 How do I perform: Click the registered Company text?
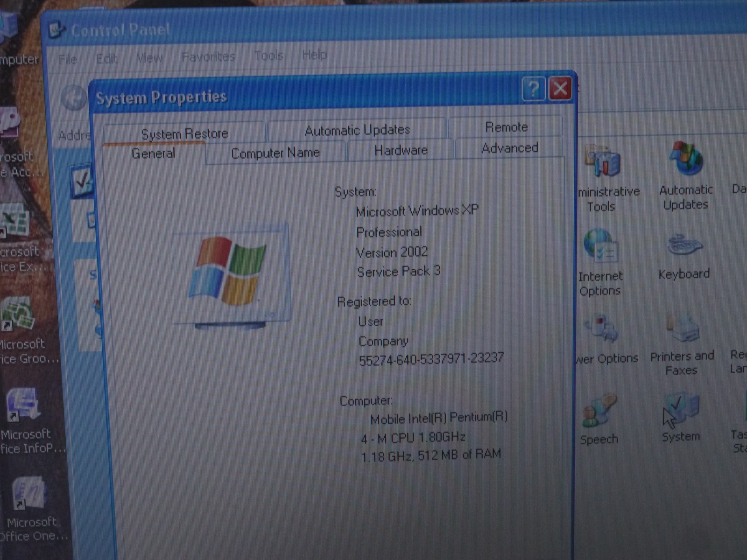pyautogui.click(x=383, y=342)
